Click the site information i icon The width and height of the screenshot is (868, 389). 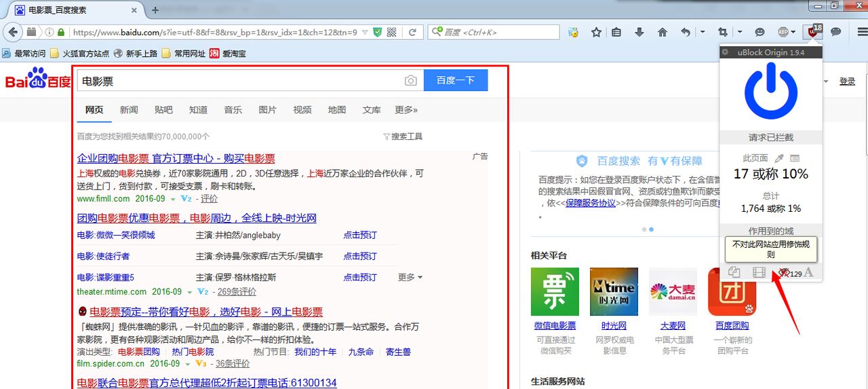pyautogui.click(x=50, y=32)
